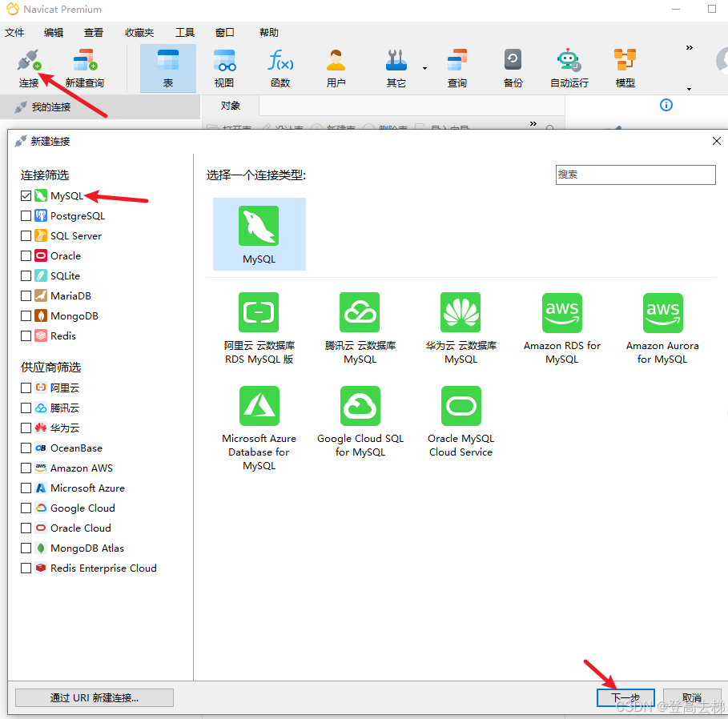The height and width of the screenshot is (719, 728).
Task: Check the Oracle Cloud vendor filter
Action: pos(26,528)
